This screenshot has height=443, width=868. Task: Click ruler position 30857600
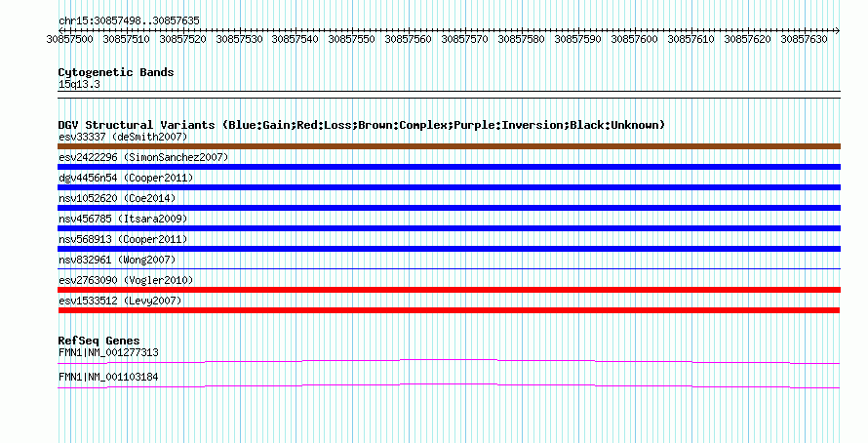(634, 39)
